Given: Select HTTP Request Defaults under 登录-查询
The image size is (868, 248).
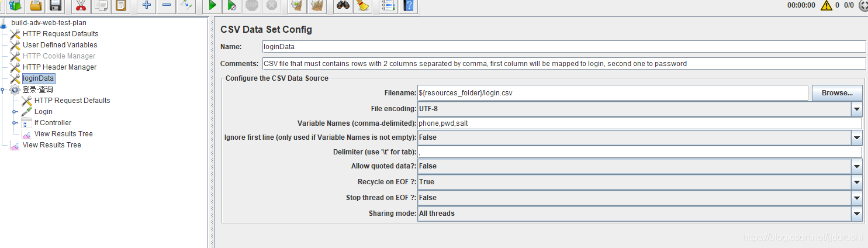Looking at the screenshot, I should (x=72, y=101).
